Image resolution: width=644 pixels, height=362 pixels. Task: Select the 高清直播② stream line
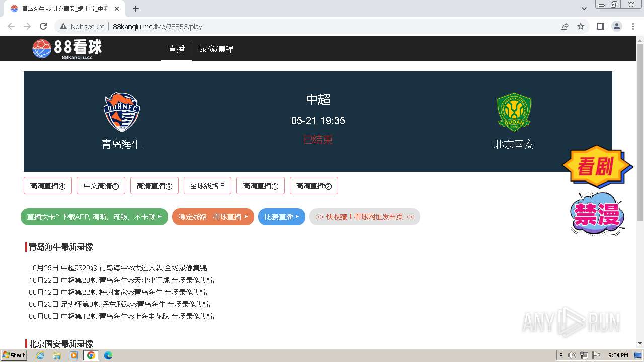314,186
